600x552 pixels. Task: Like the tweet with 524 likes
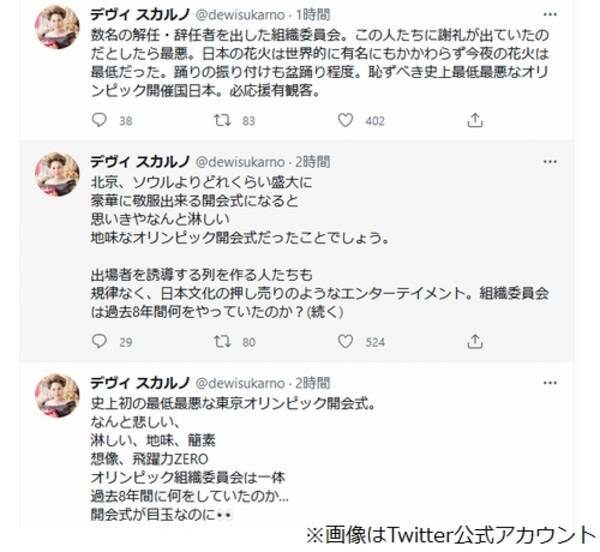(345, 342)
